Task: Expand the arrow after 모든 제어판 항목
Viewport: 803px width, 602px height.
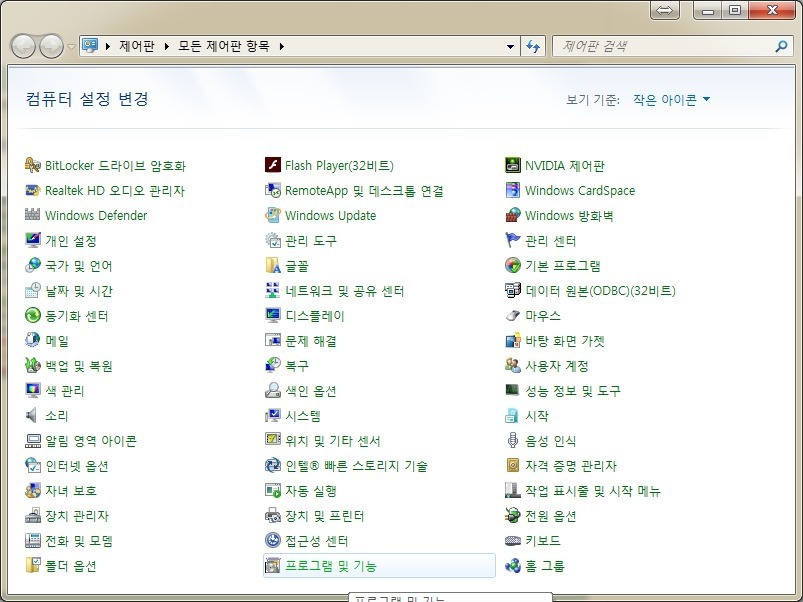Action: pyautogui.click(x=282, y=47)
